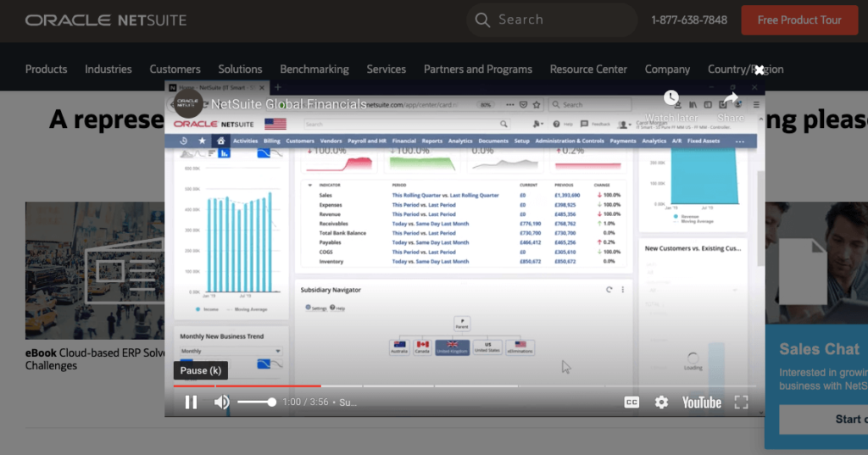This screenshot has height=455, width=868.
Task: Close the video overlay popup
Action: coord(759,70)
